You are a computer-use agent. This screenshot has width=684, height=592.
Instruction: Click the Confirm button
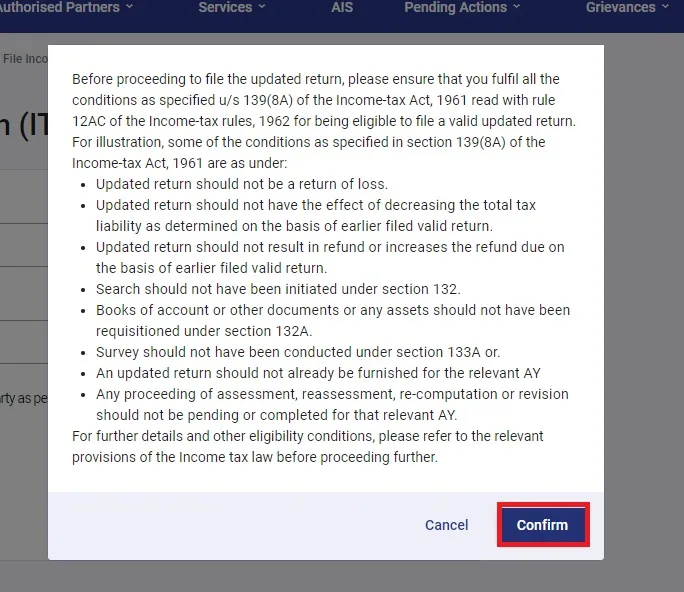[543, 524]
